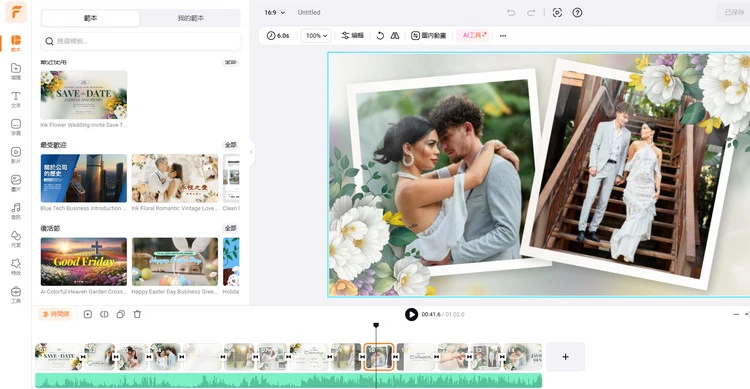Click the Undo arrow icon
Image resolution: width=750 pixels, height=389 pixels.
(x=511, y=12)
